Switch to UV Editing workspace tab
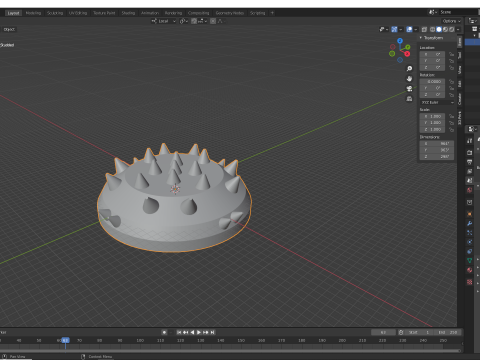The width and height of the screenshot is (480, 360). pos(78,13)
